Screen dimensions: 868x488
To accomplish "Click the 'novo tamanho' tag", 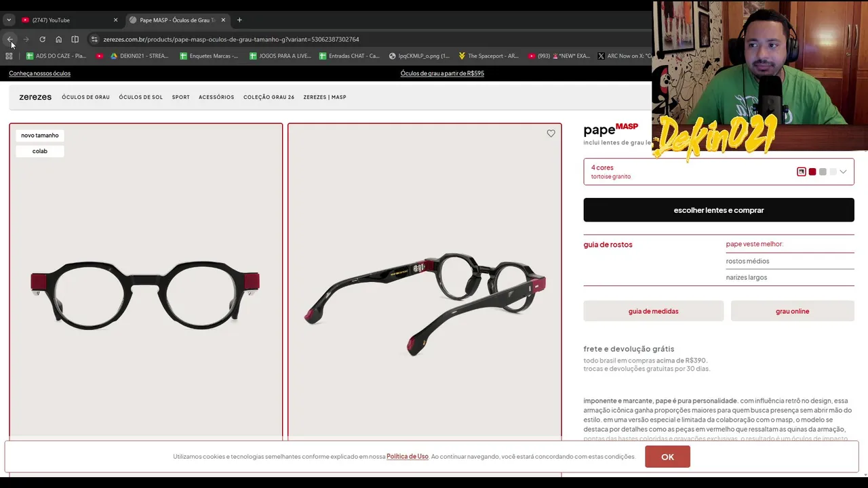I will 40,136.
